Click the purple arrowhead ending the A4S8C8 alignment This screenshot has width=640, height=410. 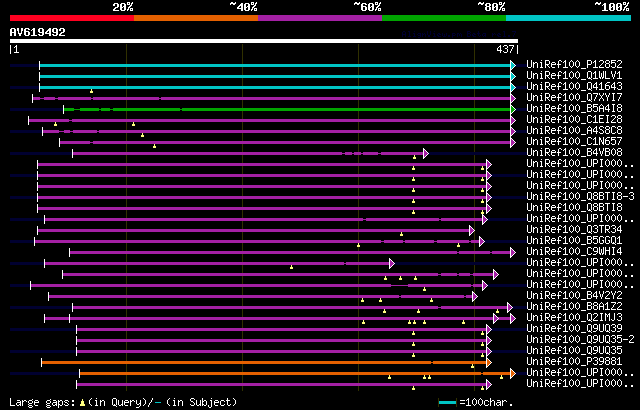point(513,131)
